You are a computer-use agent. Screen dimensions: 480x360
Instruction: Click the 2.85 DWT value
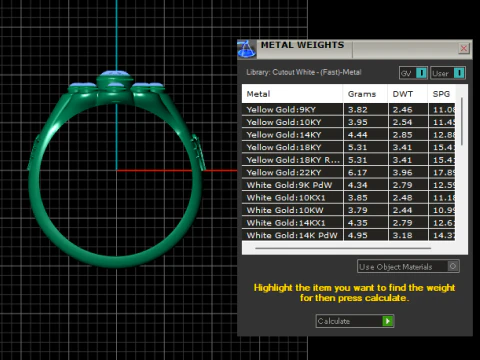click(x=402, y=135)
